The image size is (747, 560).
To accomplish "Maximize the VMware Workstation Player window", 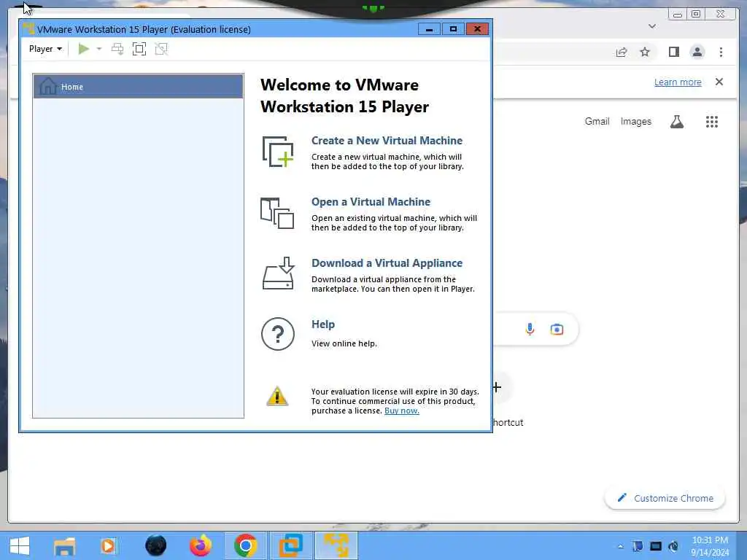I will 453,29.
